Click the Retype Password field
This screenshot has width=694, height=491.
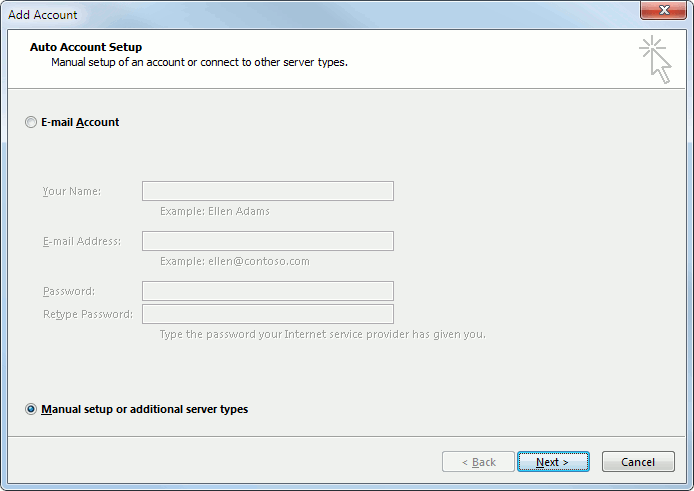pyautogui.click(x=267, y=314)
